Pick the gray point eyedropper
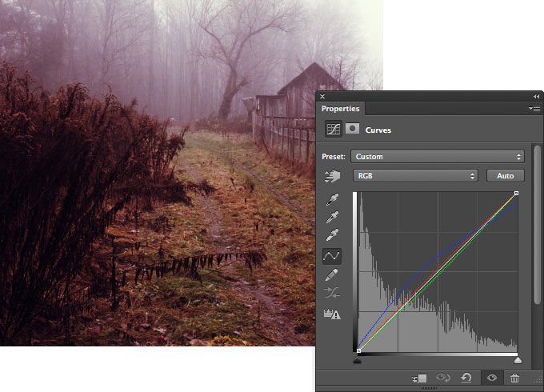Screen dimensions: 544x392 tap(332, 217)
